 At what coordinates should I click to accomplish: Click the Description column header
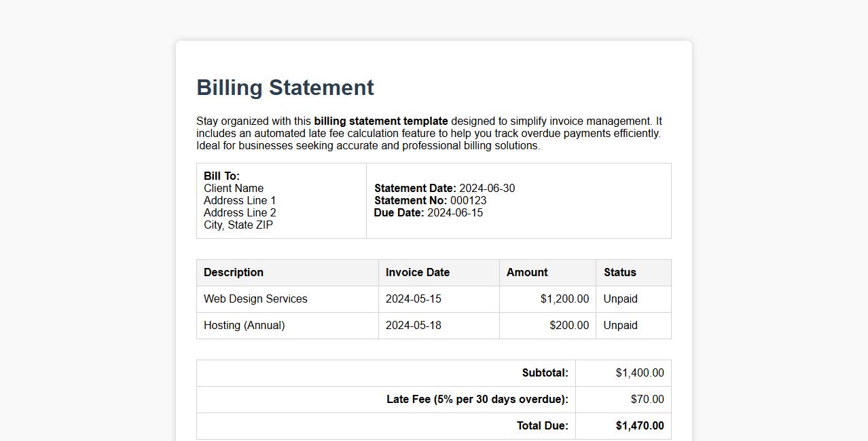click(x=233, y=272)
